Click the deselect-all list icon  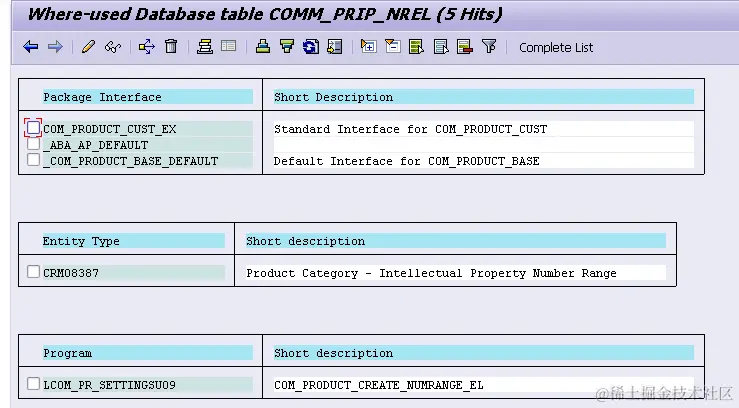[441, 47]
